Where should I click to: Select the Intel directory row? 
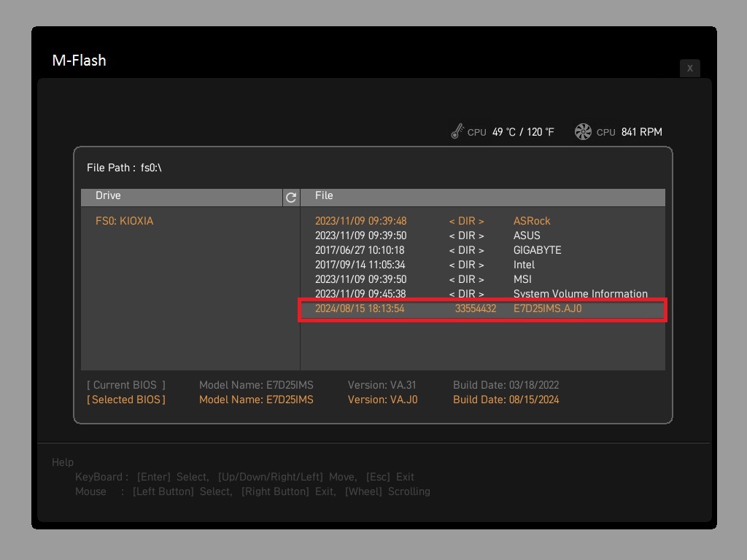coord(524,265)
